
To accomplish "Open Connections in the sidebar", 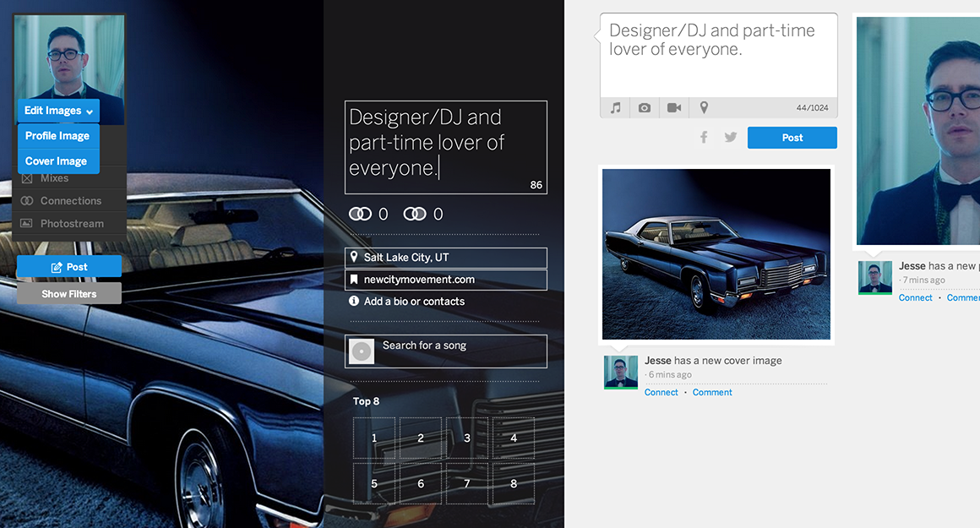I will tap(71, 201).
